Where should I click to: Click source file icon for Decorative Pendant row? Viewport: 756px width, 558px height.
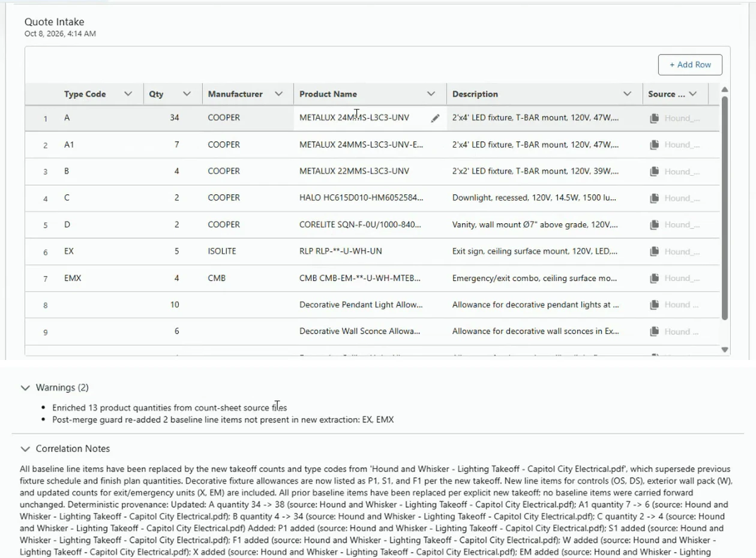pyautogui.click(x=655, y=305)
